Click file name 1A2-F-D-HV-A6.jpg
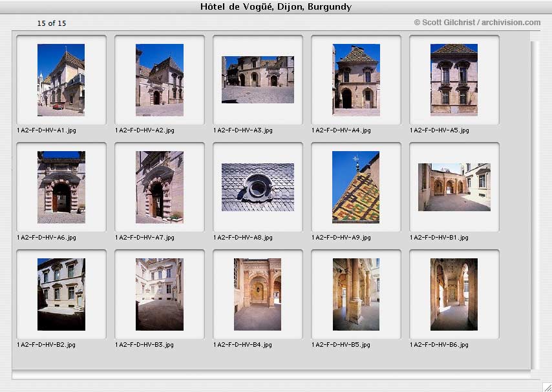The width and height of the screenshot is (552, 392). 47,238
